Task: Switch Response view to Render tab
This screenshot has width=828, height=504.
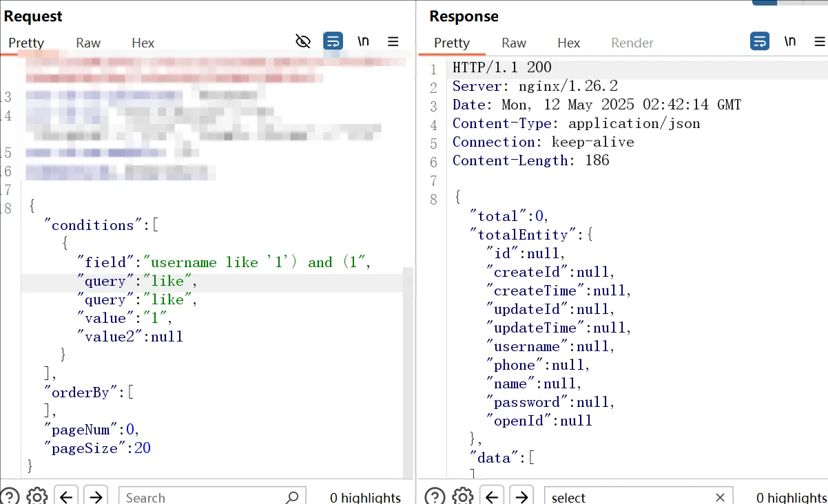Action: tap(632, 43)
